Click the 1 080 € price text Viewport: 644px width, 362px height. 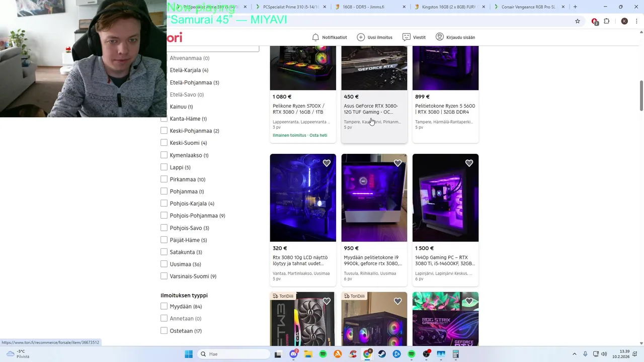[x=282, y=97]
